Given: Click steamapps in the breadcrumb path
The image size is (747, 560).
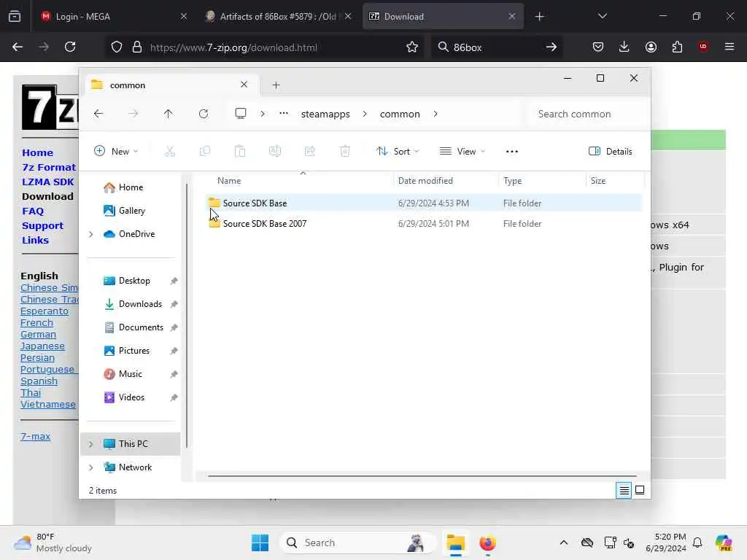Looking at the screenshot, I should click(325, 114).
